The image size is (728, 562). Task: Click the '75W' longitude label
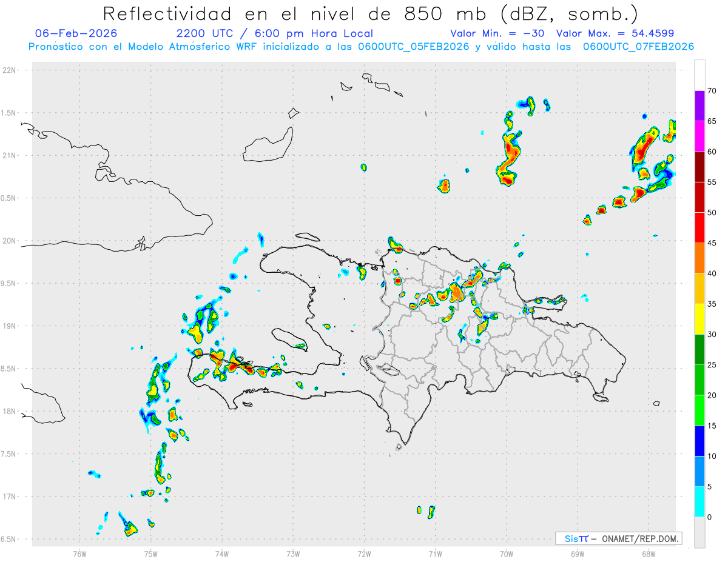pos(150,554)
